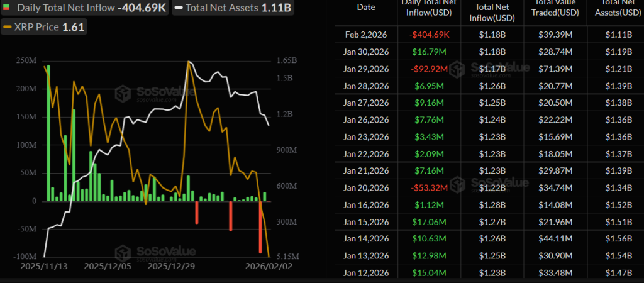Click the white Total Net Assets line marker
The image size is (644, 283).
pos(179,9)
